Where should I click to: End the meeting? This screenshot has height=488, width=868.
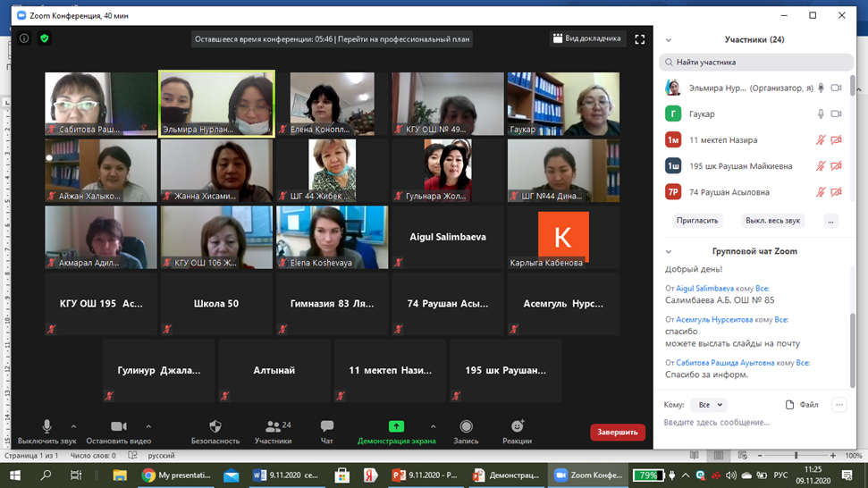click(617, 432)
